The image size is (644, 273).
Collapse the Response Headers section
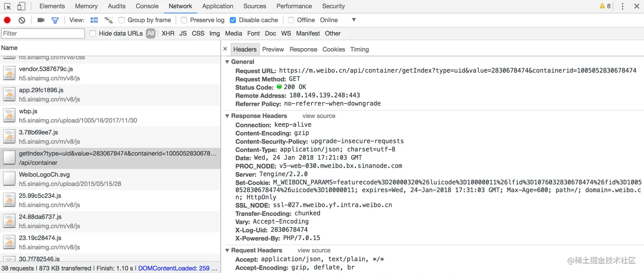(227, 116)
